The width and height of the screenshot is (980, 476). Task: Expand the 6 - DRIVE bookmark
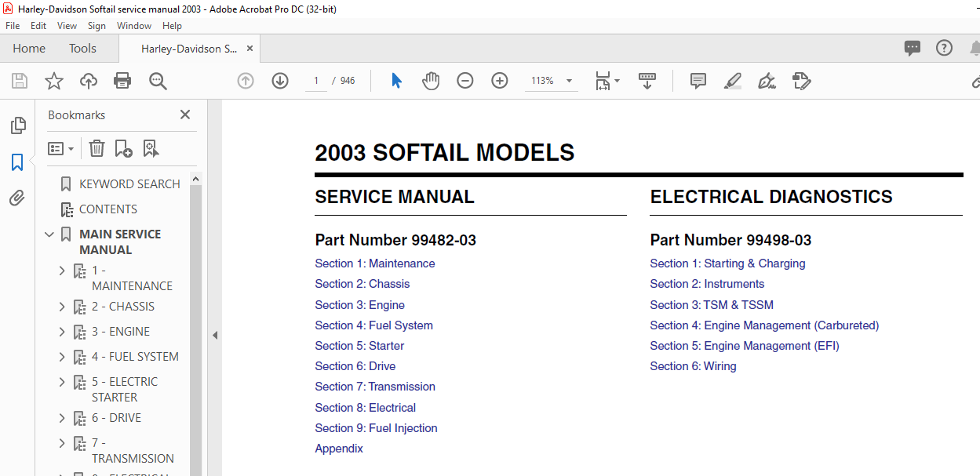pos(62,418)
